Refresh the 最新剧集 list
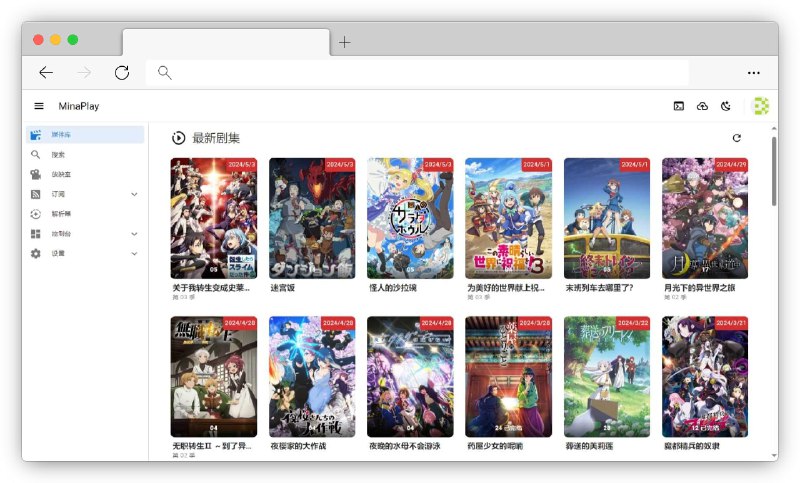The height and width of the screenshot is (483, 800). (x=737, y=138)
